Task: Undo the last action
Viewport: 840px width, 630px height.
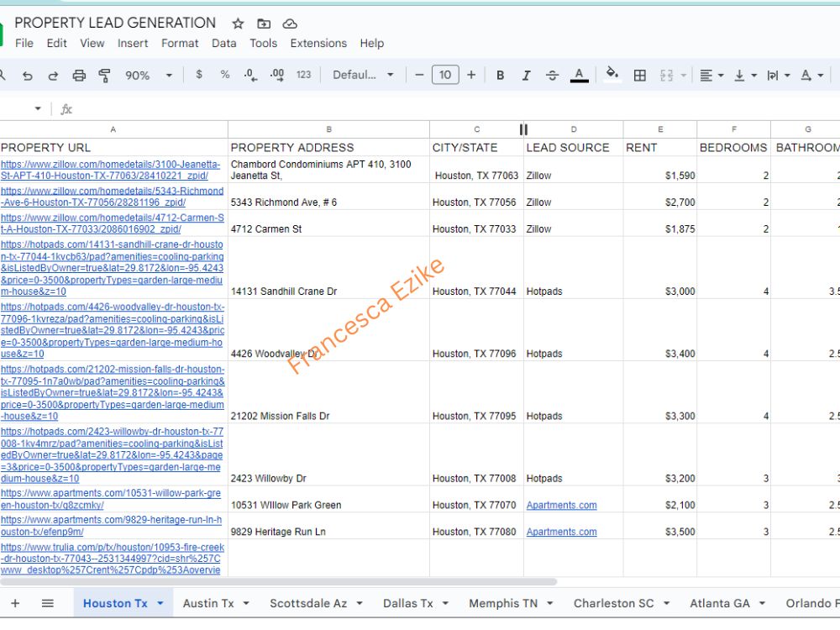Action: (x=28, y=76)
